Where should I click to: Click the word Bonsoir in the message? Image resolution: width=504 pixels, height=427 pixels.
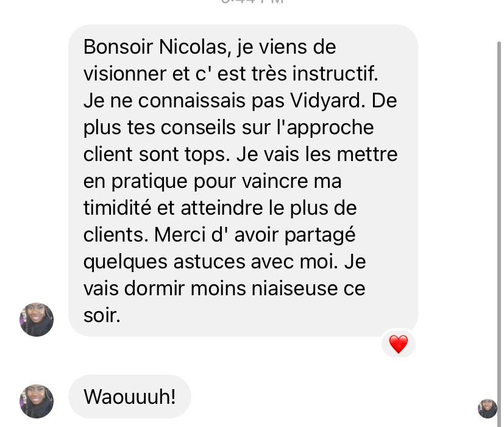tap(118, 47)
